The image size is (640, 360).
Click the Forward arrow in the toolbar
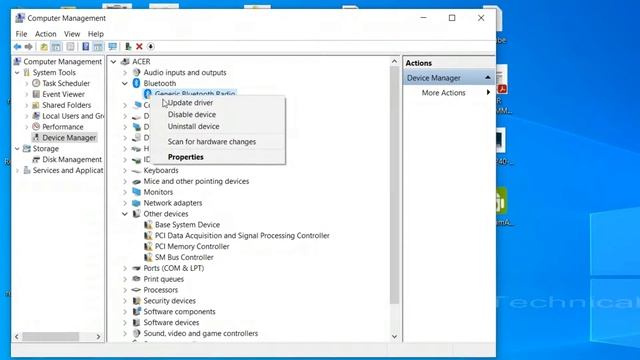click(29, 47)
